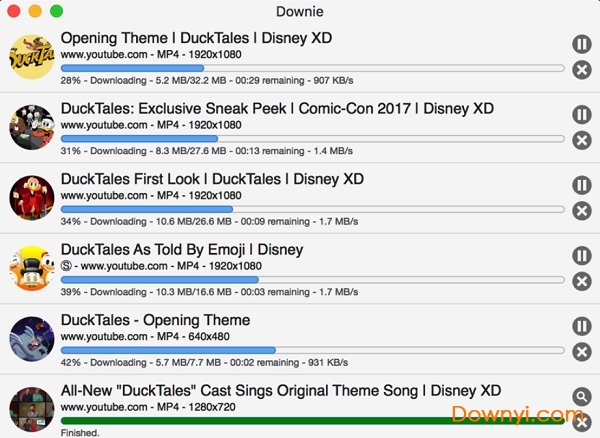The height and width of the screenshot is (438, 600).
Task: Pause the DuckTales First Look download
Action: (581, 185)
